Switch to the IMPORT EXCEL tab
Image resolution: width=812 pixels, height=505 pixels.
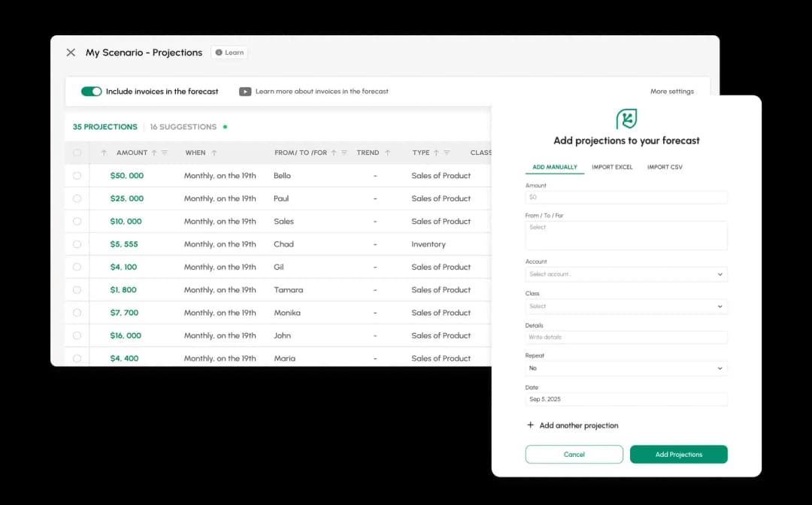point(612,167)
